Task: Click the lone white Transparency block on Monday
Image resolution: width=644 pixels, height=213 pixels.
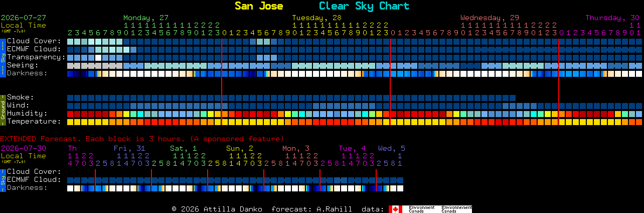Action: (x=99, y=57)
